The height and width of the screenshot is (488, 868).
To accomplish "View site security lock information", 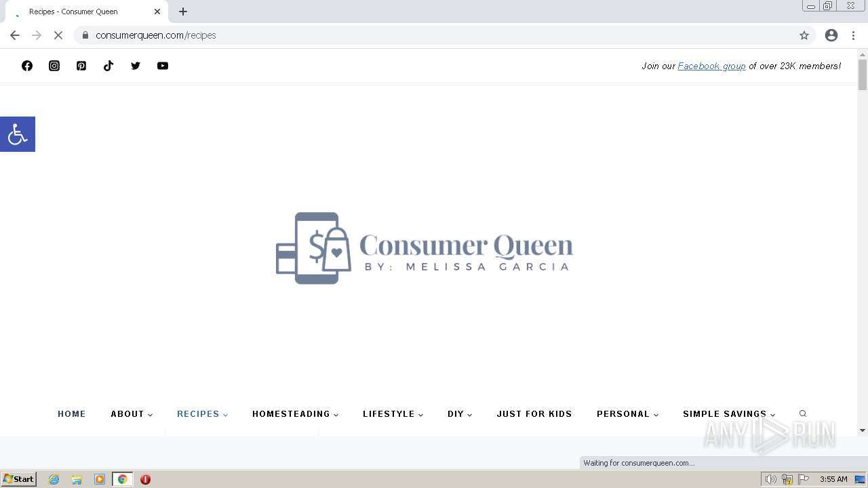I will pos(85,35).
